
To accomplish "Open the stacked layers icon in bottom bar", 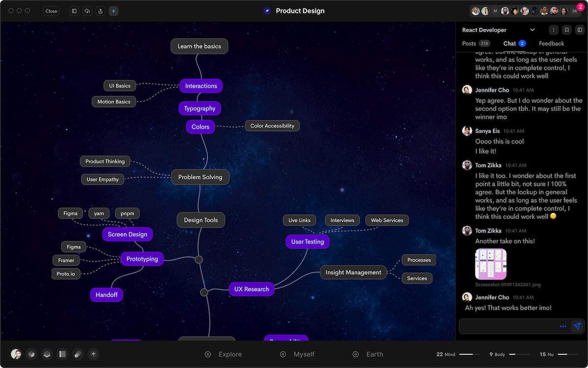I will tap(47, 354).
